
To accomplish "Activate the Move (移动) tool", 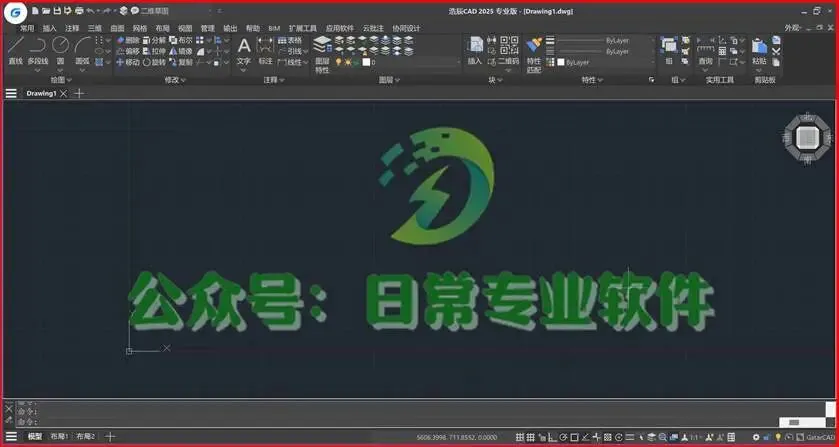I will (x=128, y=62).
